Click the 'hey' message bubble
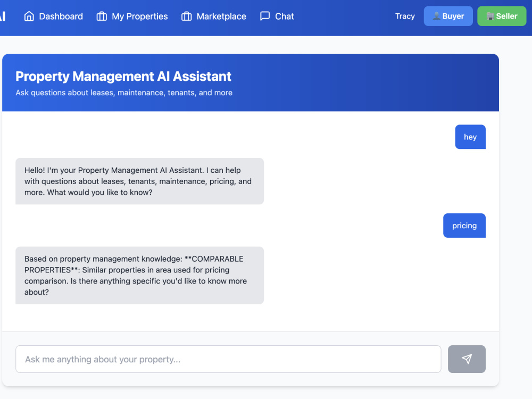The width and height of the screenshot is (532, 399). 470,137
